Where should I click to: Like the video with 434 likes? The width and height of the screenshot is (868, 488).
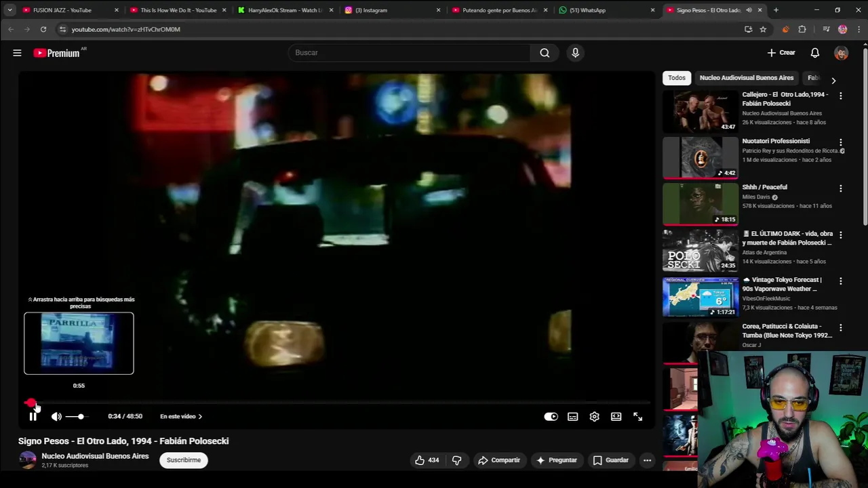click(427, 460)
